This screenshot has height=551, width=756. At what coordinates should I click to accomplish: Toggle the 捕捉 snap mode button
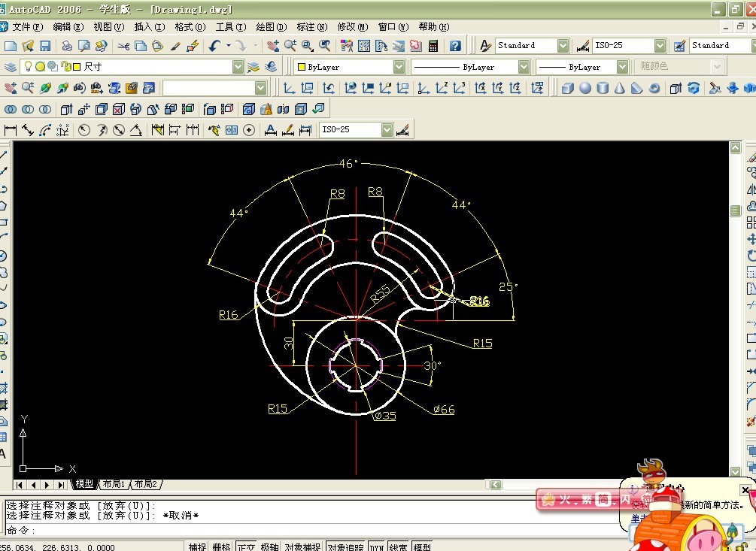pos(197,546)
